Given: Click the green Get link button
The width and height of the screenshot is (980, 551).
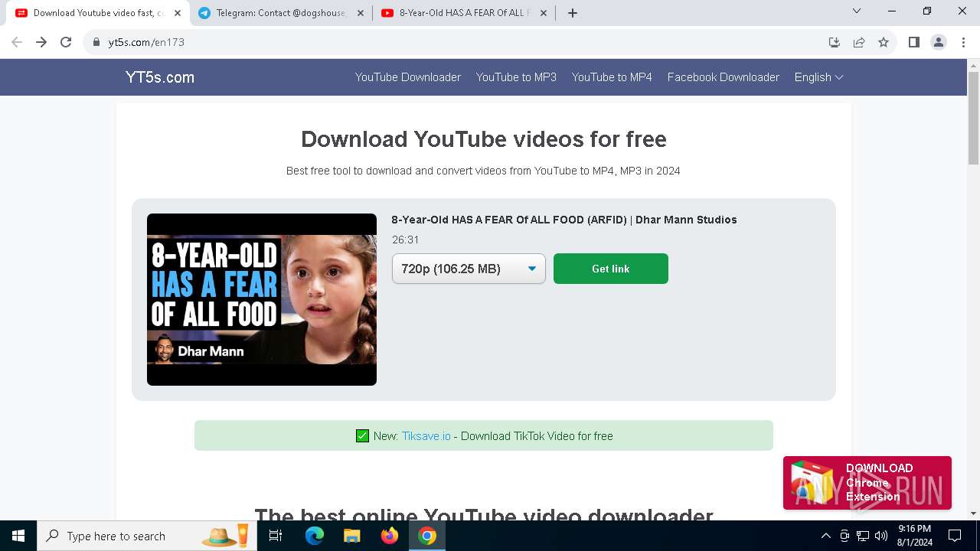Looking at the screenshot, I should pyautogui.click(x=611, y=269).
